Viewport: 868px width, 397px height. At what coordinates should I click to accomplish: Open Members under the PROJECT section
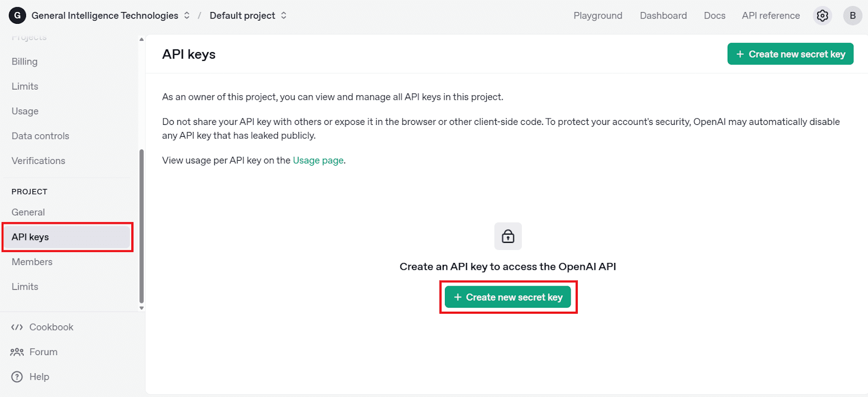click(x=32, y=262)
